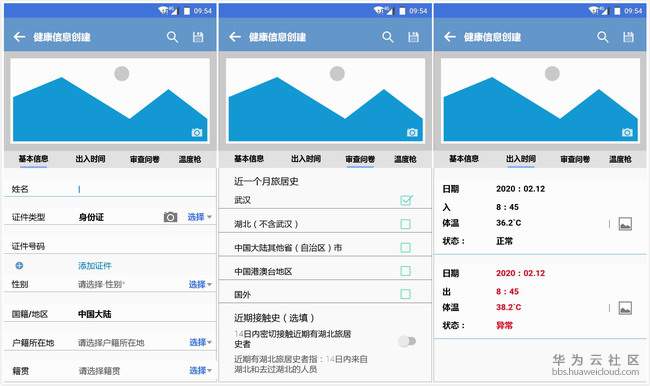650x386 pixels.
Task: Select 审查问卷 tab on left screen
Action: (x=145, y=159)
